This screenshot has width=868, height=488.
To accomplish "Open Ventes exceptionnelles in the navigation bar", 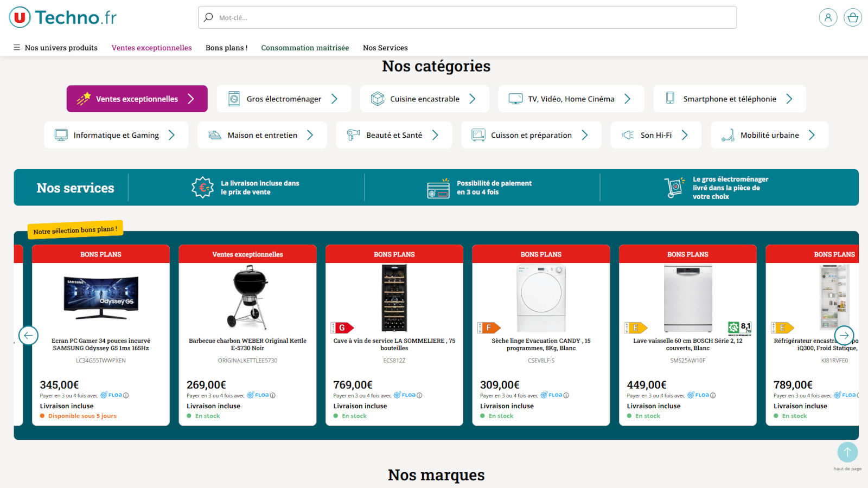I will (151, 48).
